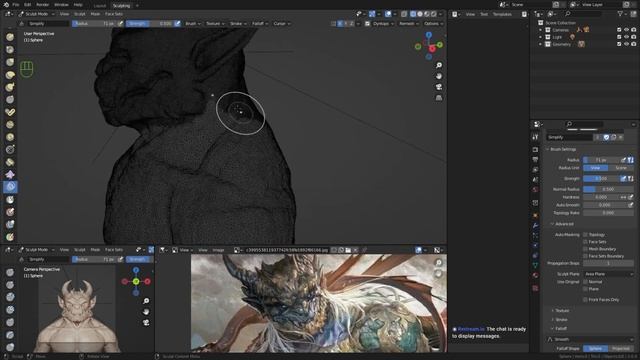The height and width of the screenshot is (360, 640).
Task: Open the Stroke dropdown in the header
Action: tap(238, 24)
